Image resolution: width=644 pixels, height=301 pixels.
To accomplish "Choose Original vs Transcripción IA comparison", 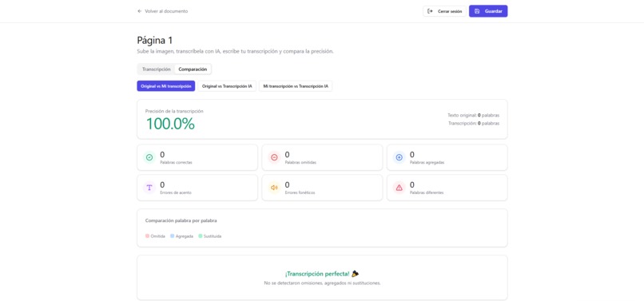I will coord(227,86).
